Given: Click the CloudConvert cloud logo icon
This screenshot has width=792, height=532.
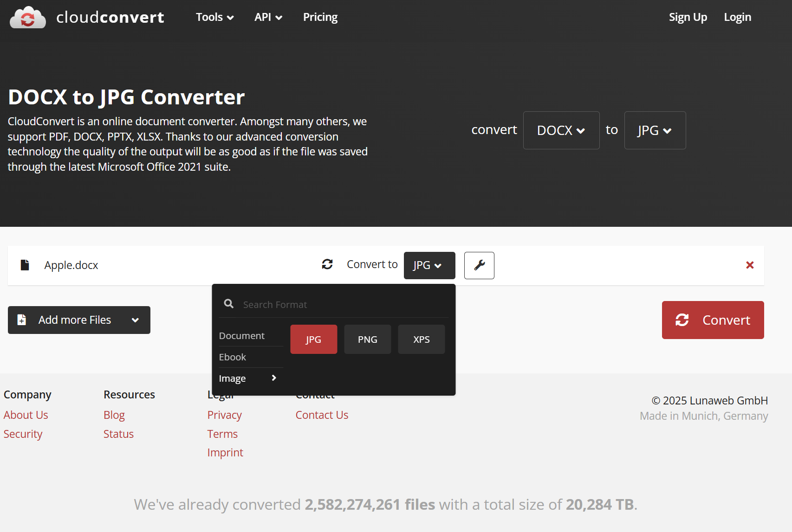Looking at the screenshot, I should pos(28,18).
